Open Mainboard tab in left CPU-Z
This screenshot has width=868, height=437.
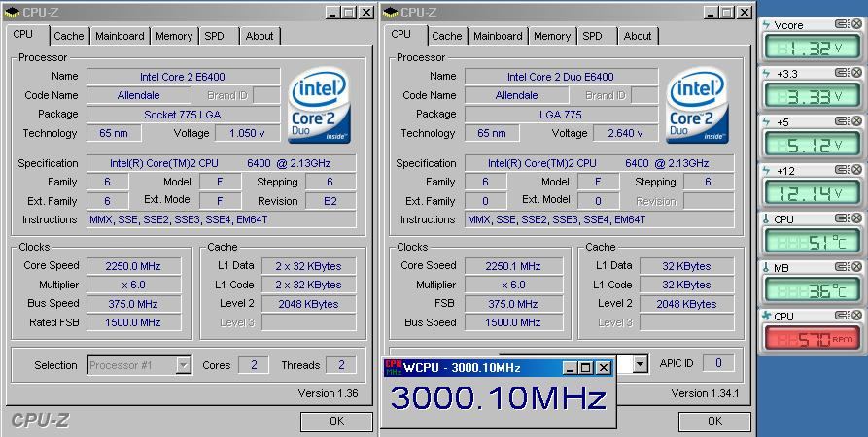click(x=120, y=36)
